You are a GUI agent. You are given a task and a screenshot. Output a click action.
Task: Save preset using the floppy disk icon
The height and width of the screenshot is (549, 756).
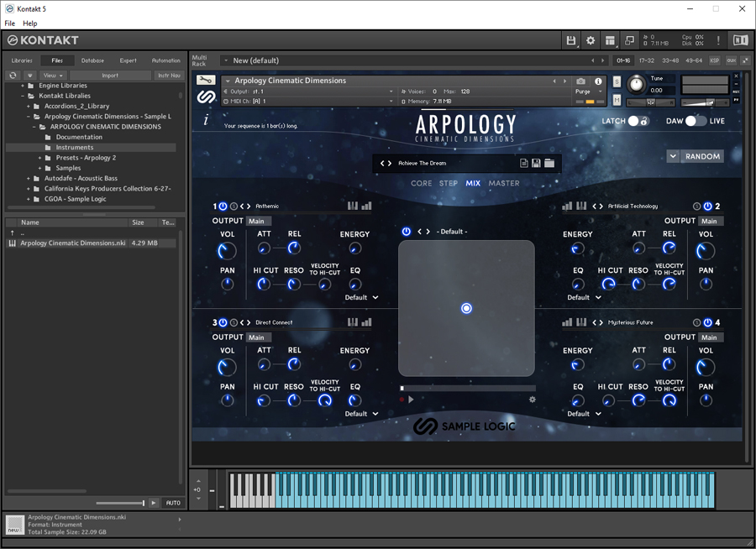click(x=536, y=164)
